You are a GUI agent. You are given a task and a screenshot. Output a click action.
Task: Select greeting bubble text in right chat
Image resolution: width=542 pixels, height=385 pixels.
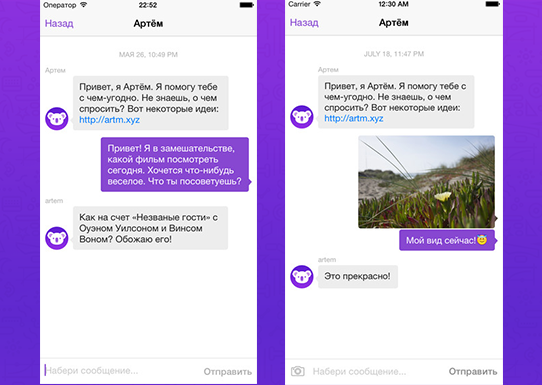pos(395,102)
